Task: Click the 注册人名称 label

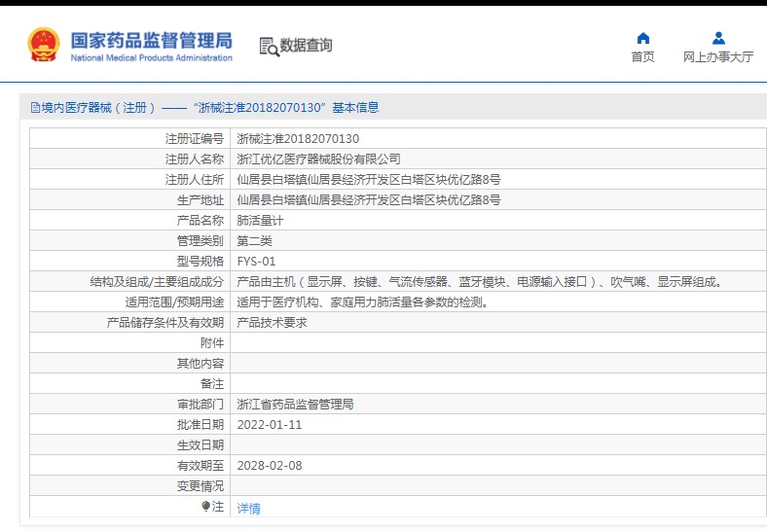Action: (x=195, y=160)
